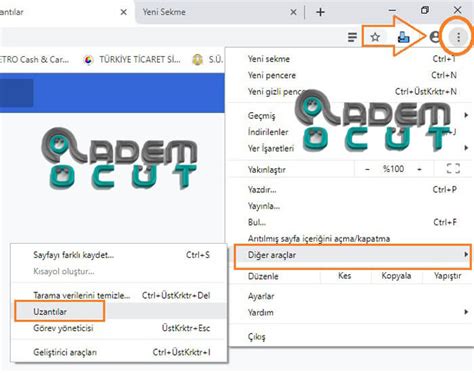Open a new tab with plus button

320,12
